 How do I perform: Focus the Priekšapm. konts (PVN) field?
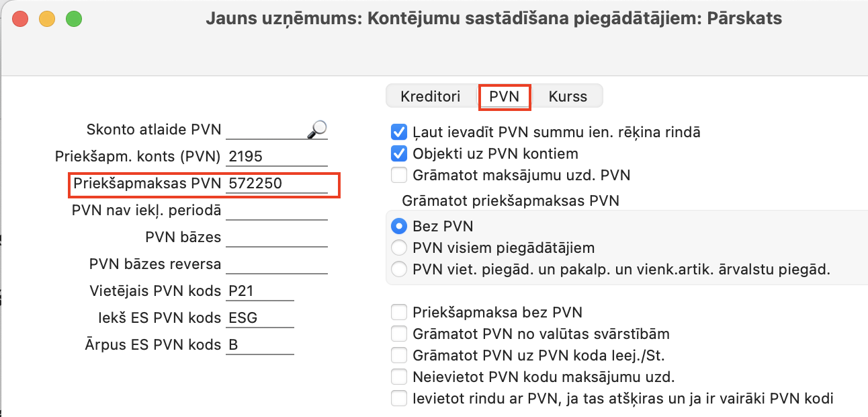click(277, 157)
